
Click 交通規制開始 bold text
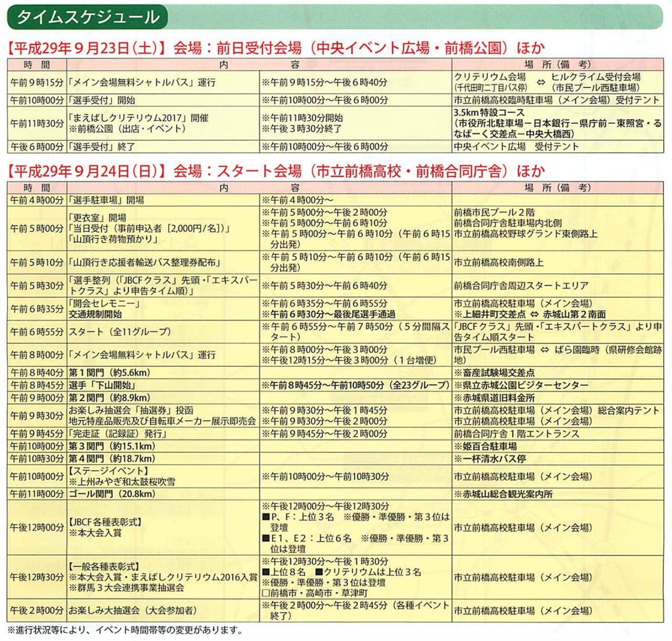click(x=95, y=314)
